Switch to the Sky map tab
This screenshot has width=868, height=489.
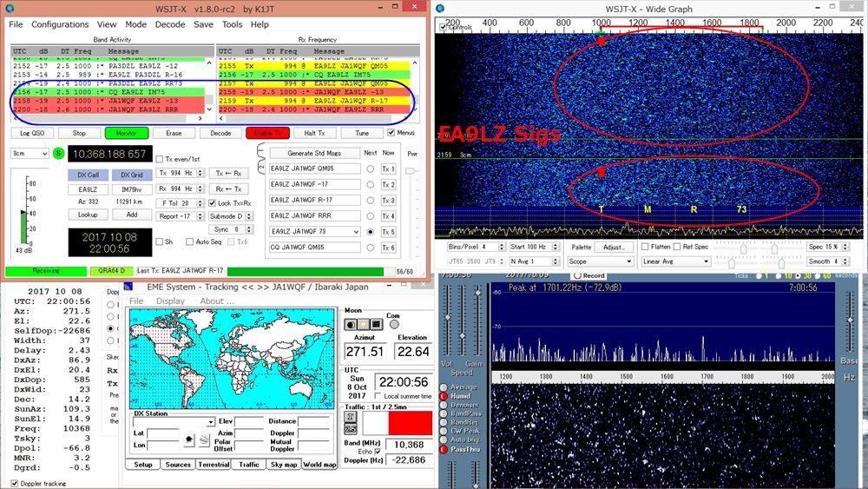[x=284, y=465]
